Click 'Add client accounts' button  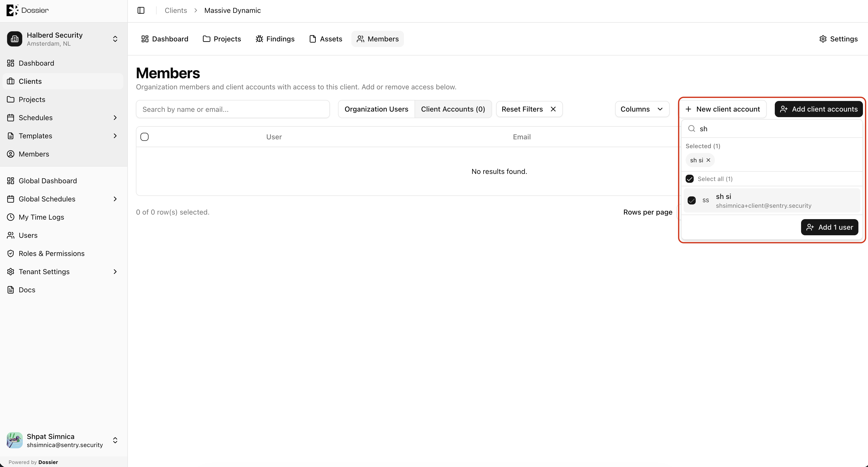818,109
